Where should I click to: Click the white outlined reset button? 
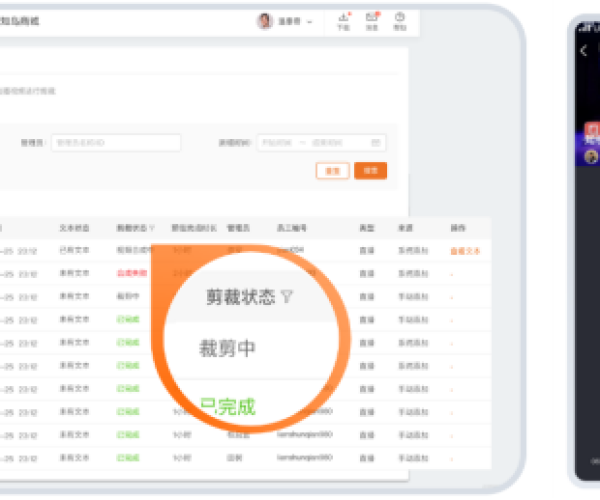click(333, 171)
